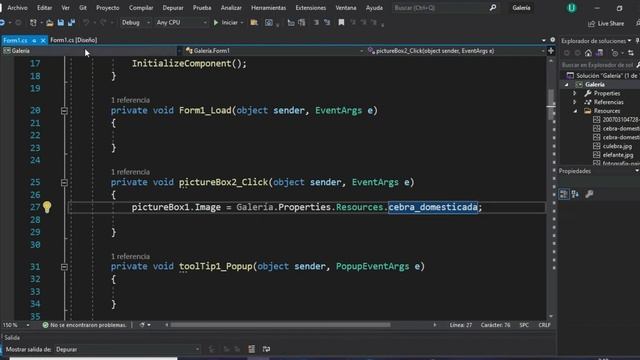Click the 'No se encontraron problemas' status text
Viewport: 640px width, 360px height.
pyautogui.click(x=88, y=325)
